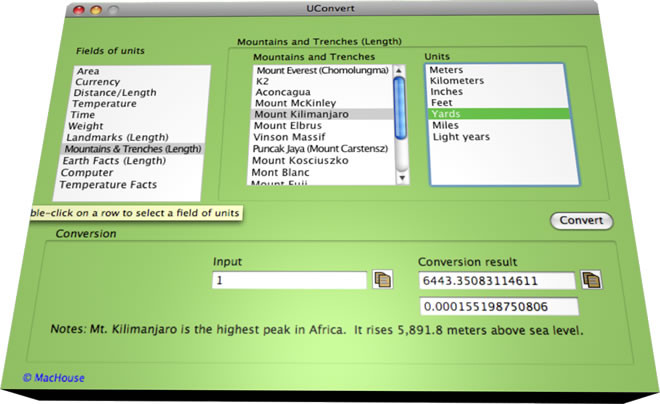Image resolution: width=660 pixels, height=404 pixels.
Task: Select Computer field of units
Action: click(x=130, y=173)
